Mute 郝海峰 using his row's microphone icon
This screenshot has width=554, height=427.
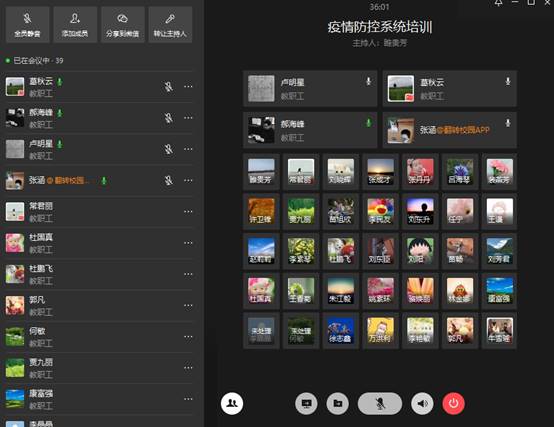pyautogui.click(x=169, y=118)
